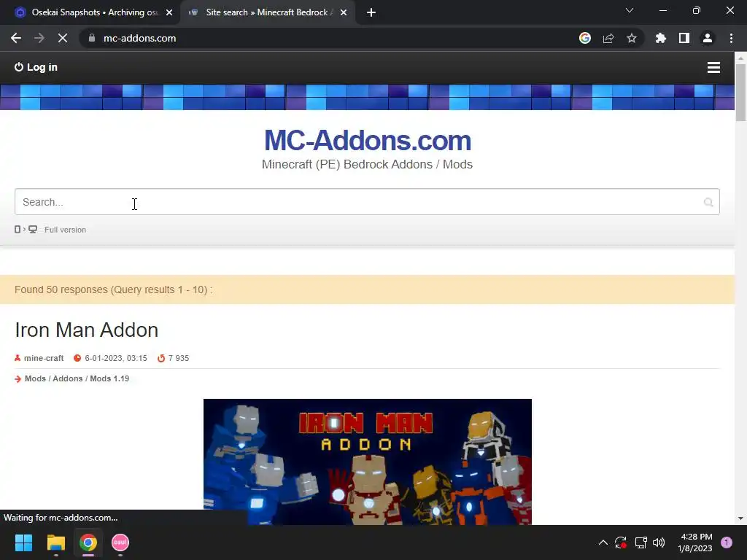Click the padlock site info icon
747x560 pixels.
pos(92,38)
